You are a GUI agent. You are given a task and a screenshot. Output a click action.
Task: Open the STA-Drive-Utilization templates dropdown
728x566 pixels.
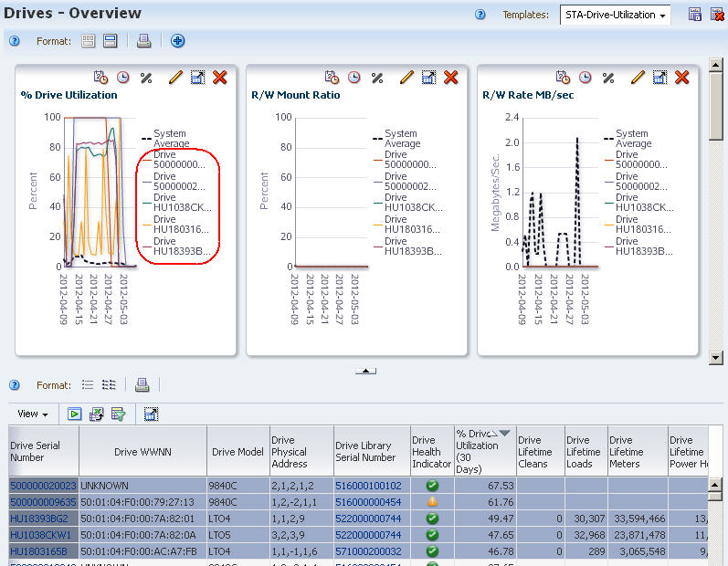(615, 15)
